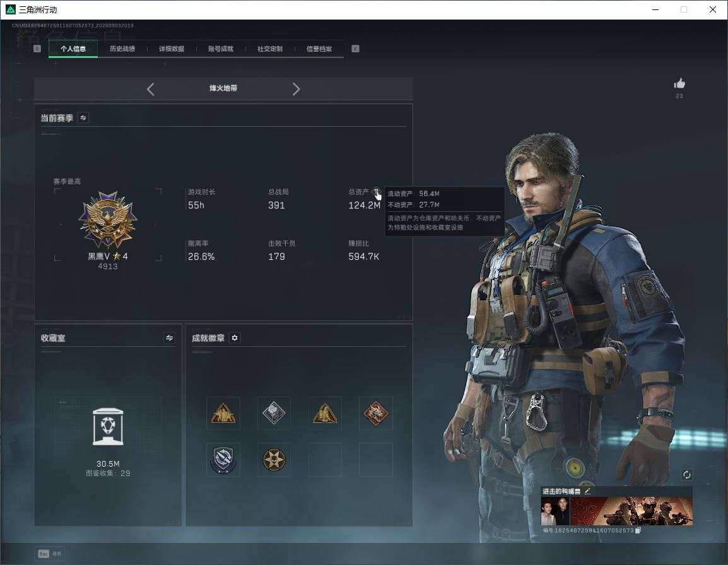Click the 游戏时长 value 55h
This screenshot has width=728, height=565.
(x=196, y=205)
